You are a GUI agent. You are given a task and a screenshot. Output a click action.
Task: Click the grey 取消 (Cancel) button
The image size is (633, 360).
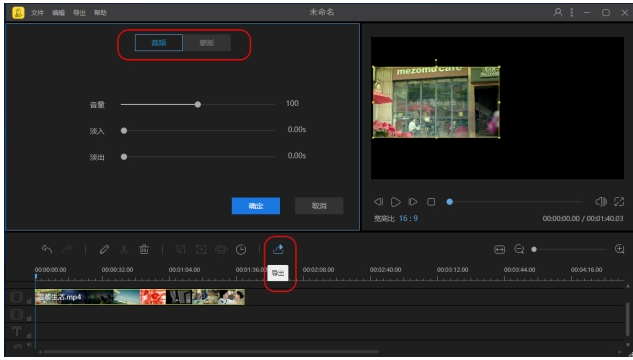319,206
